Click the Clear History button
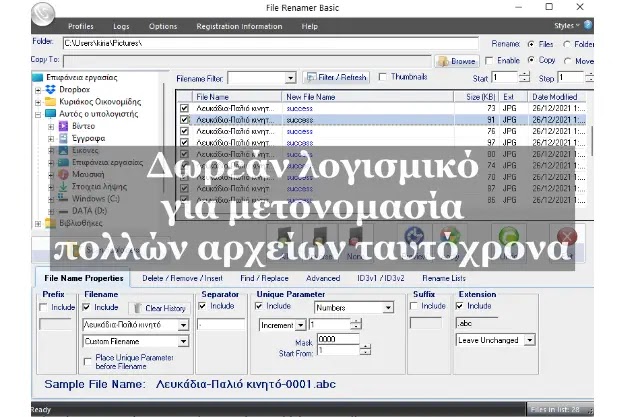625x417 pixels. click(x=160, y=308)
